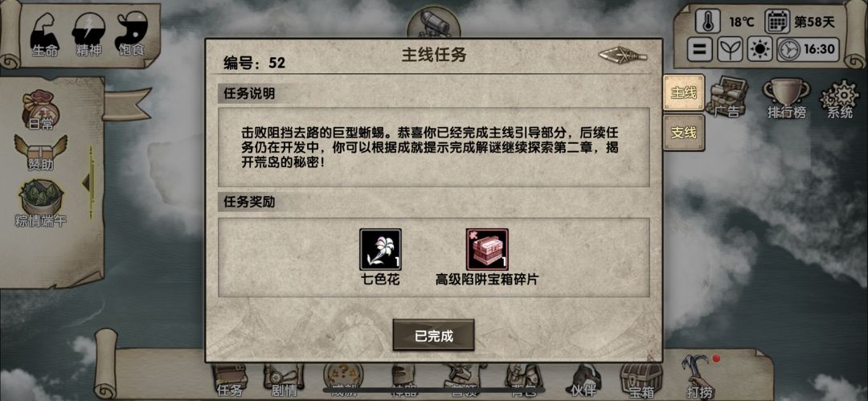The height and width of the screenshot is (401, 868).
Task: Close quest panel with arrow icon
Action: tap(623, 55)
